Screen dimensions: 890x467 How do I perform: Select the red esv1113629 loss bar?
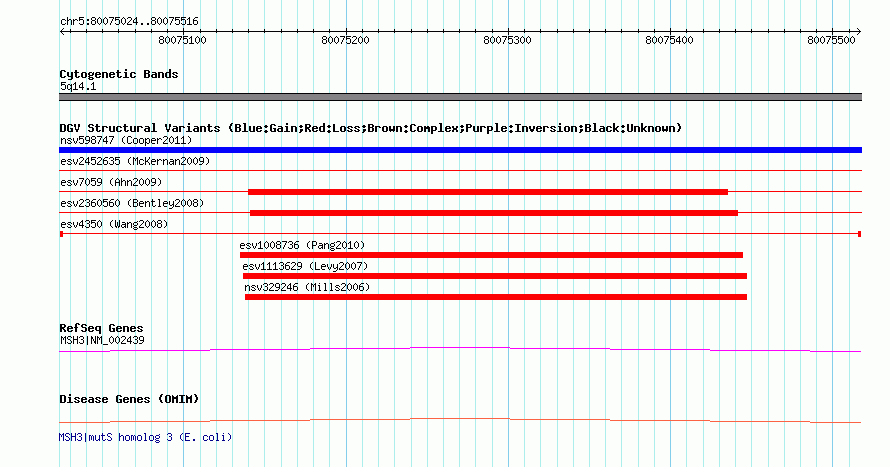click(x=495, y=276)
